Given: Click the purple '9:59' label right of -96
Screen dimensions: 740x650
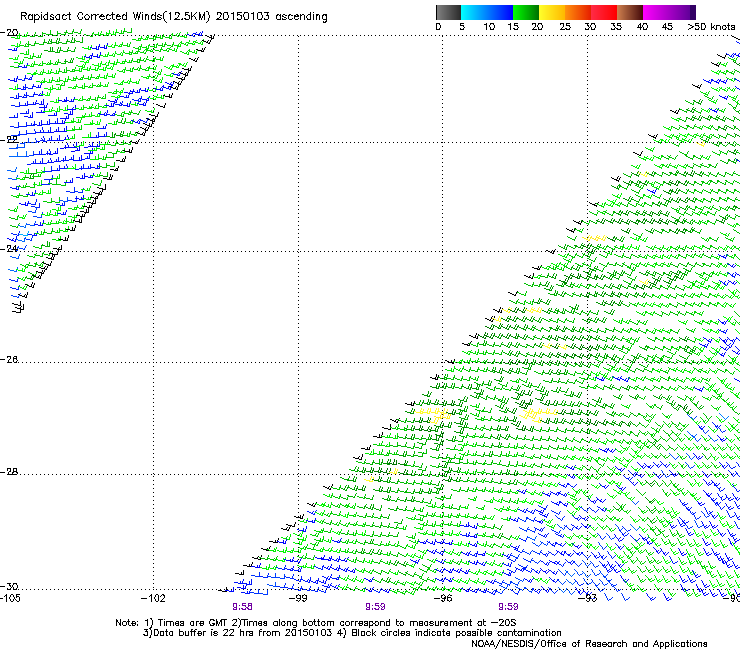Looking at the screenshot, I should click(x=508, y=607).
